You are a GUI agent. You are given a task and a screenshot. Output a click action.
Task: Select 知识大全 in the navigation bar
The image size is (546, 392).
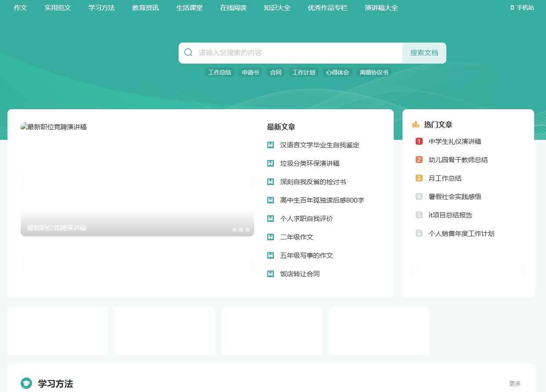pos(277,7)
